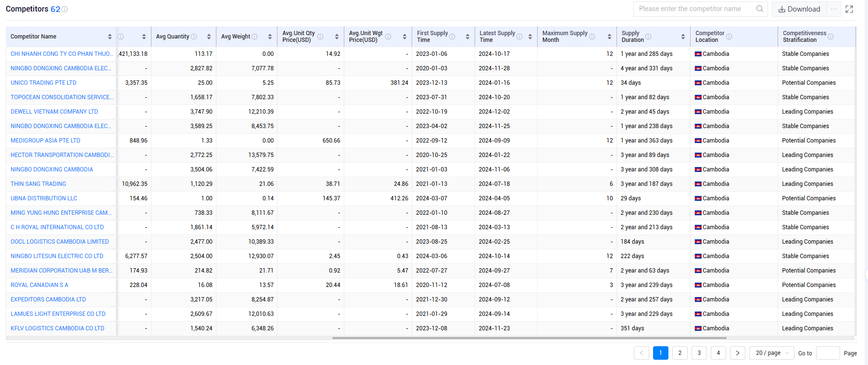Open MEDIGROUP ASIA PTE LTD link
The width and height of the screenshot is (868, 365).
click(45, 141)
